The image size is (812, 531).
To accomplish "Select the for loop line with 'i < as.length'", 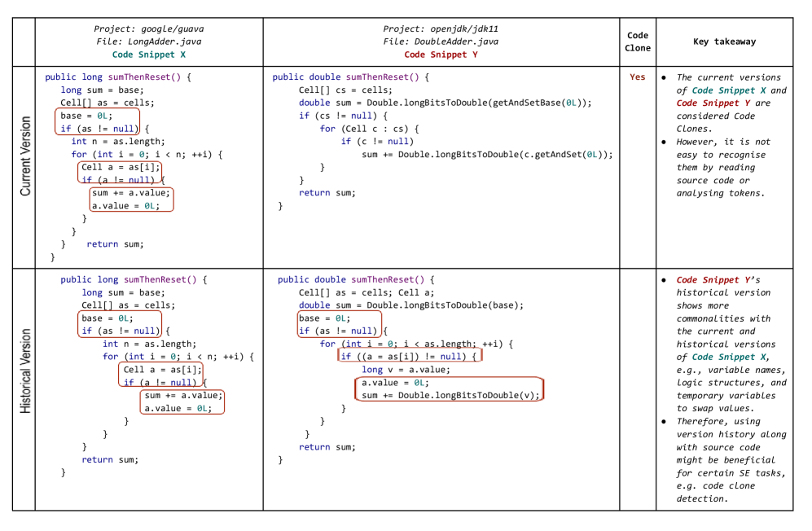I will click(x=416, y=344).
